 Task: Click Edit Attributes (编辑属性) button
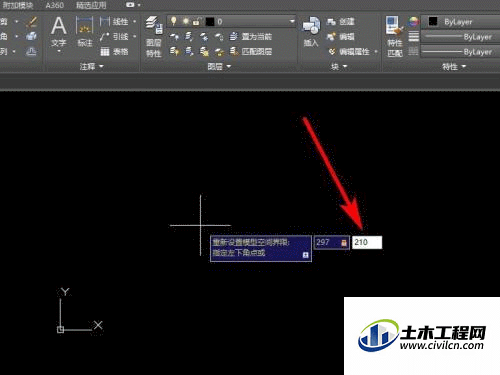pyautogui.click(x=349, y=52)
